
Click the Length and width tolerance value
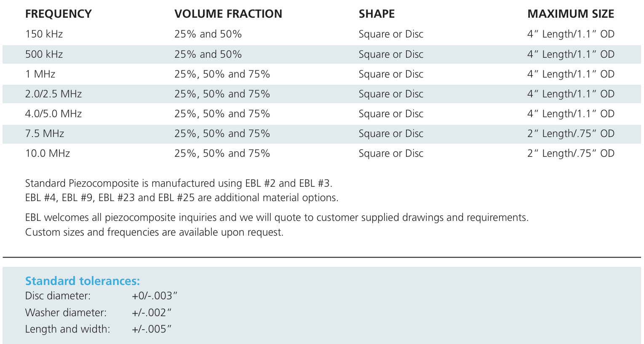coord(152,329)
